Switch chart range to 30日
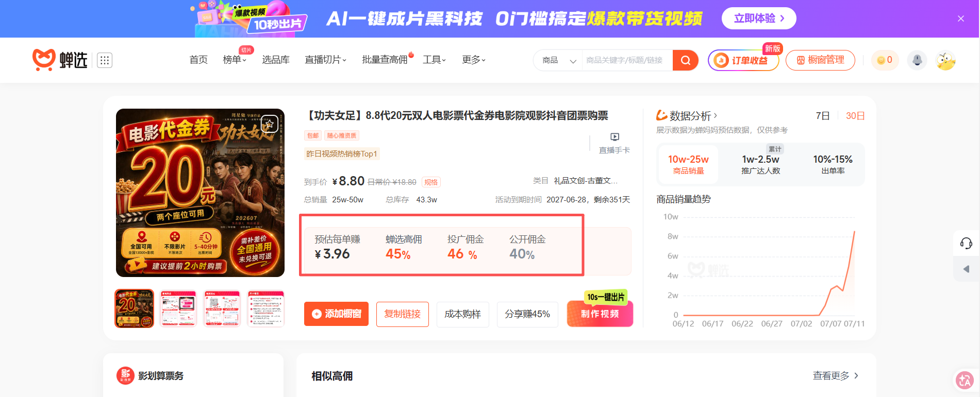 pyautogui.click(x=855, y=116)
